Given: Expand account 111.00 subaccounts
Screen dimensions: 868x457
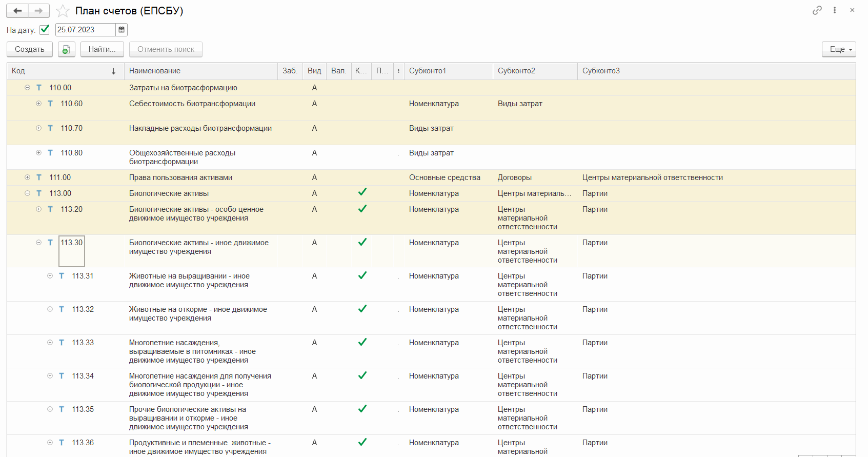Looking at the screenshot, I should point(28,177).
